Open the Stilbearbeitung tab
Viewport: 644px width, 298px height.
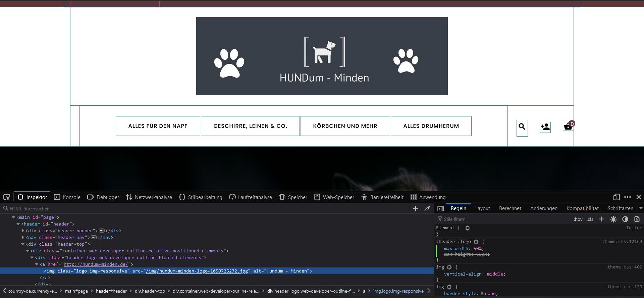tap(201, 197)
